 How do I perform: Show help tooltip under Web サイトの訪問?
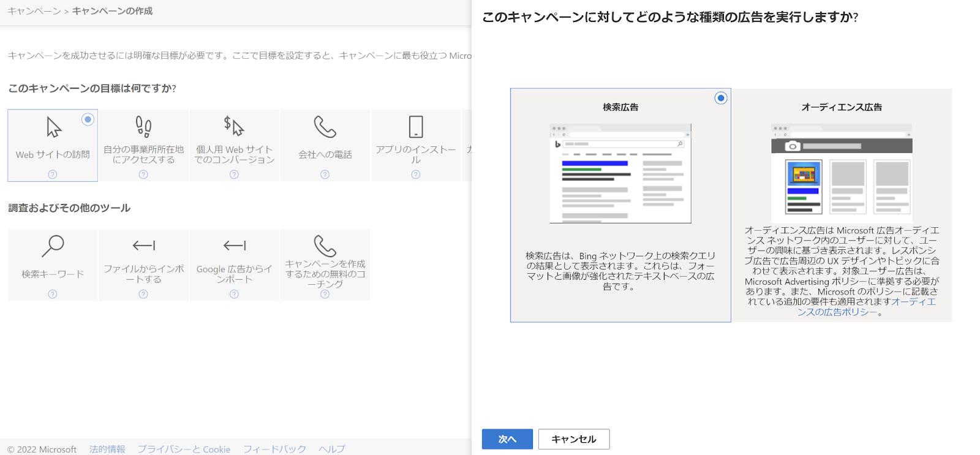click(53, 175)
